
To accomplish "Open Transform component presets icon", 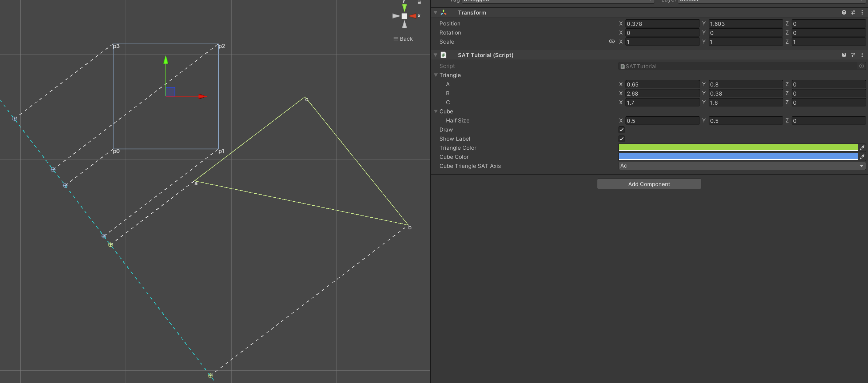I will (853, 12).
